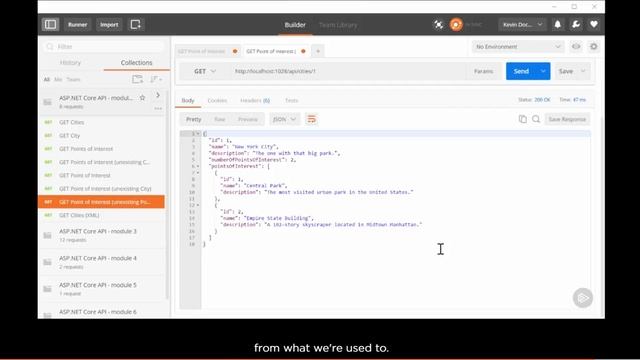Click environment quick look eye icon

[576, 47]
